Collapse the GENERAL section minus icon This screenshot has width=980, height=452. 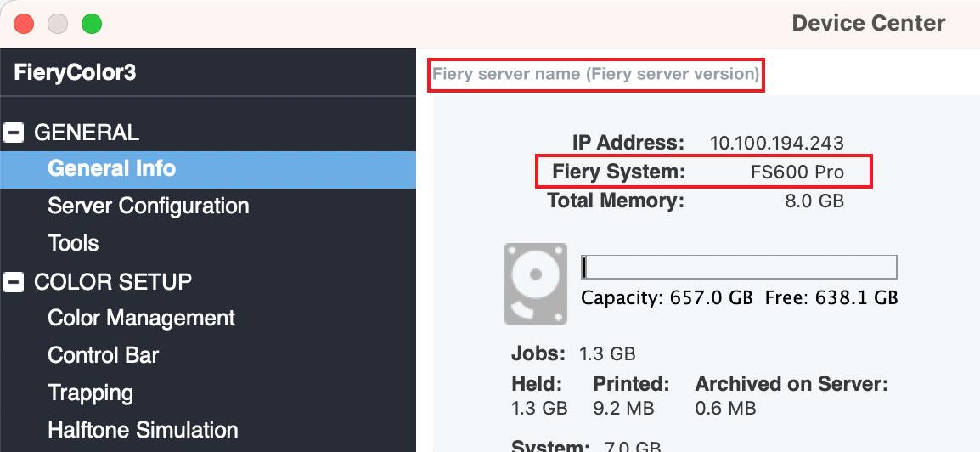[x=14, y=133]
